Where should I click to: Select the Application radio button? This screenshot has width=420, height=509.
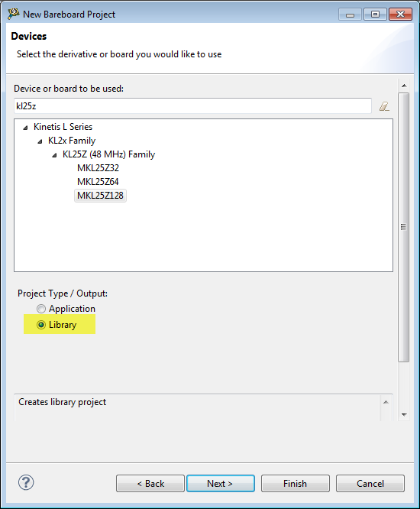point(41,309)
